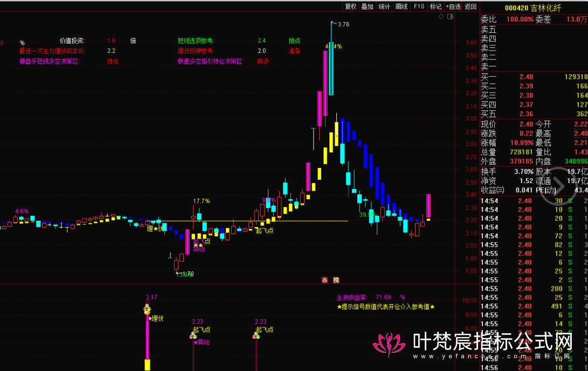Click the 换手 3.70% value
The width and height of the screenshot is (588, 371).
(523, 172)
